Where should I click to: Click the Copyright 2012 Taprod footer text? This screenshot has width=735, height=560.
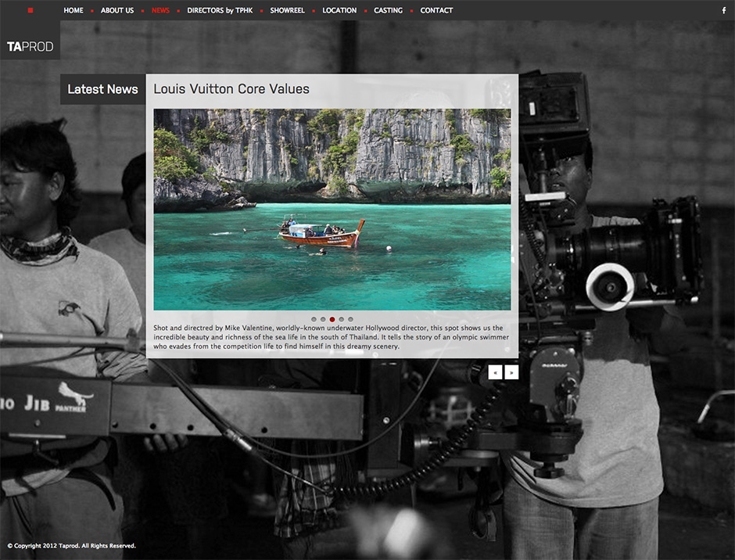coord(72,545)
